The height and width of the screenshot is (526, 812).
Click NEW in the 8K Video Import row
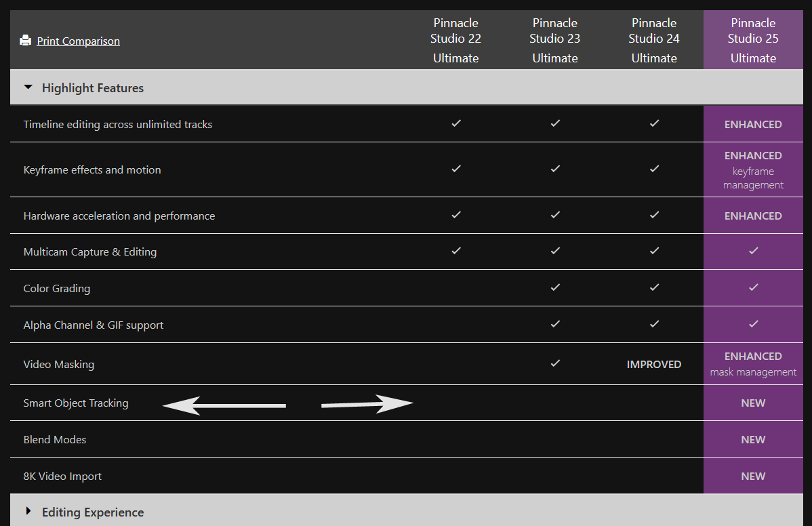pyautogui.click(x=753, y=477)
